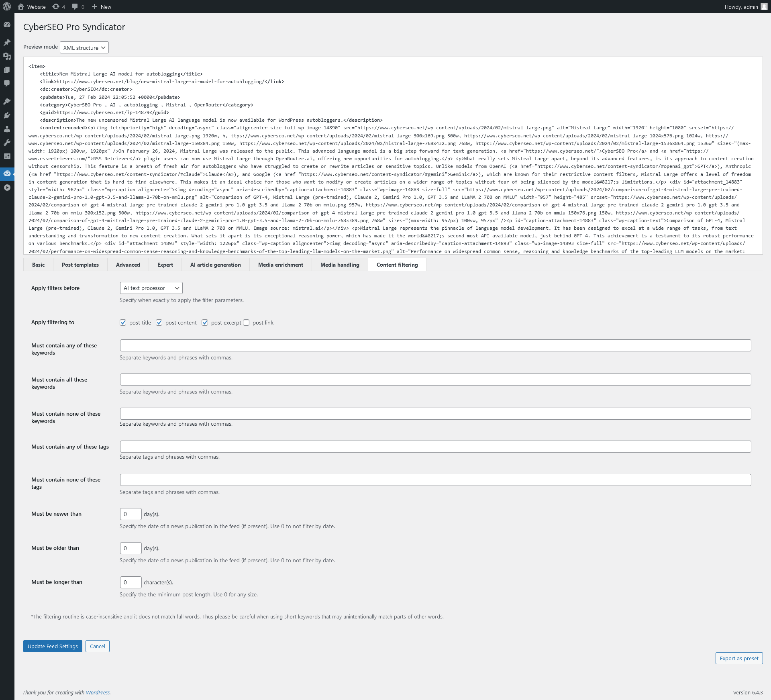771x700 pixels.
Task: Focus the Must contain none of these tags field
Action: 436,480
